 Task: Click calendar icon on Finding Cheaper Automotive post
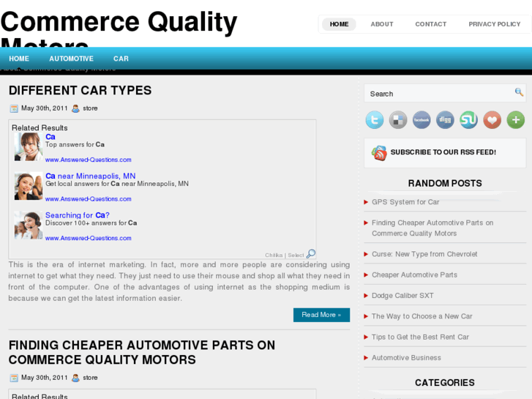(x=14, y=378)
